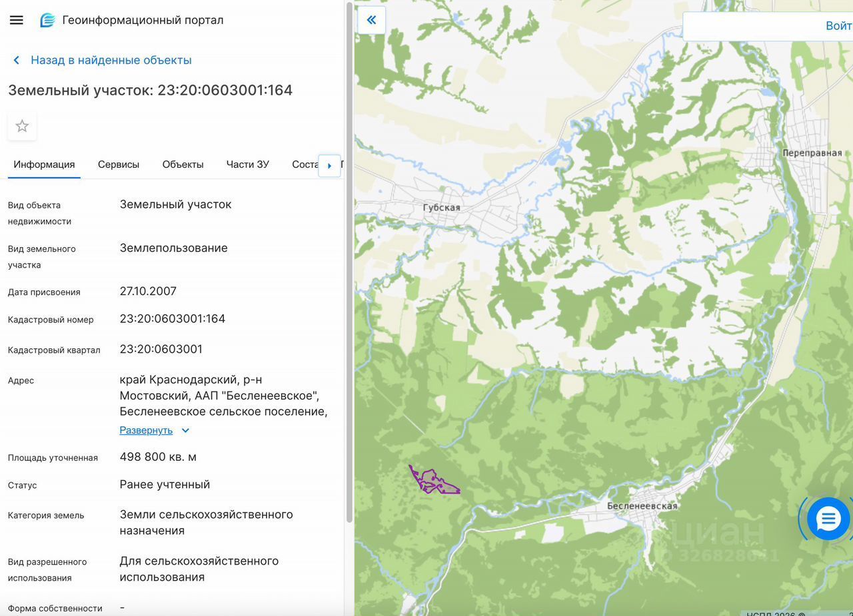Click the Вид земельного участка label

point(42,257)
